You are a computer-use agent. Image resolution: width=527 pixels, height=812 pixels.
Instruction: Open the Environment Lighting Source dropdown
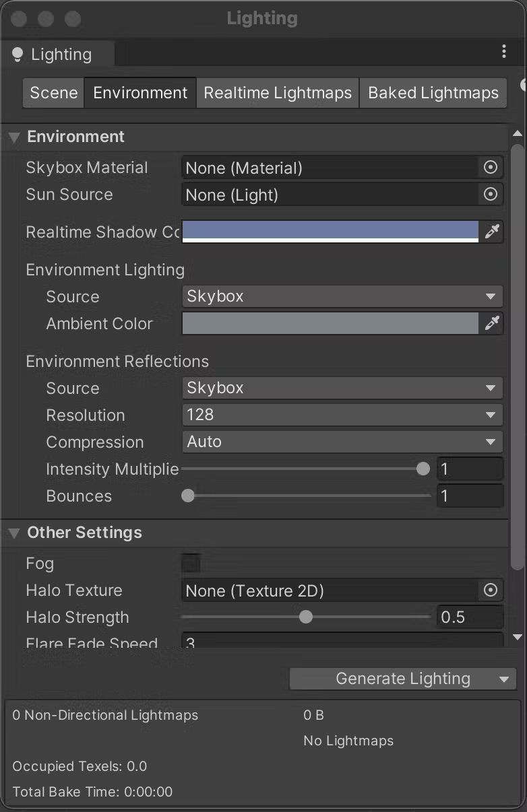[x=342, y=296]
